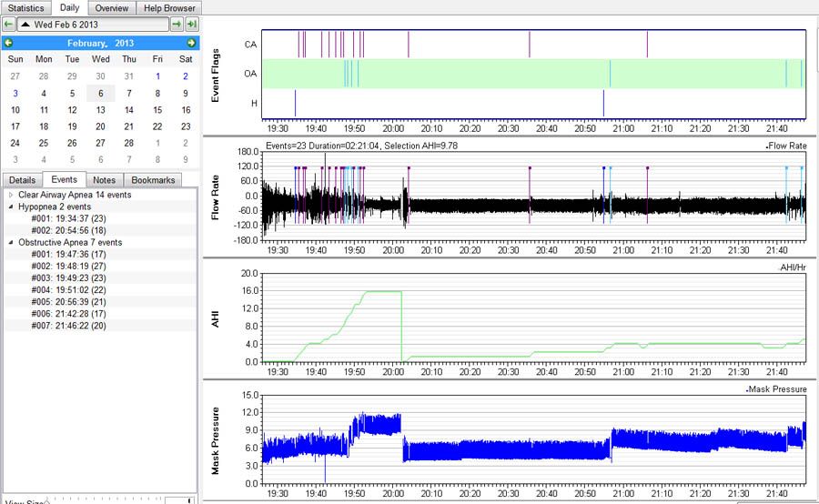The width and height of the screenshot is (819, 504).
Task: Click the H row label in Event Flags
Action: click(254, 104)
